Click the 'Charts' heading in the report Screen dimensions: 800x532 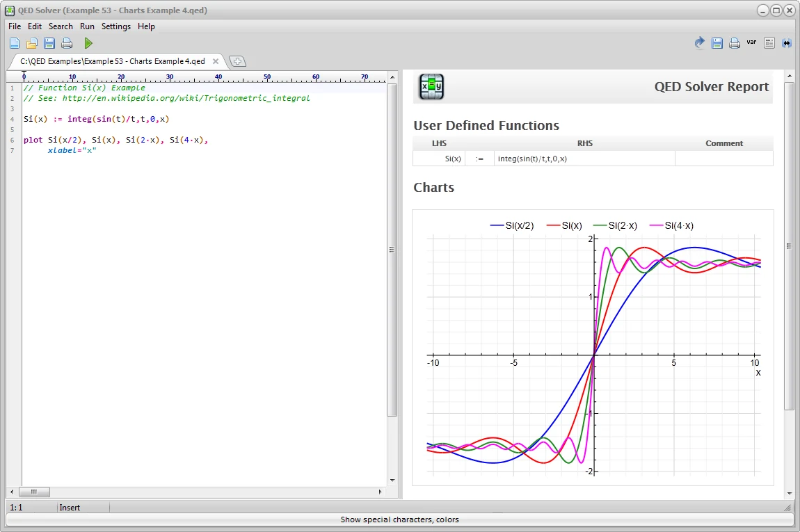point(433,188)
